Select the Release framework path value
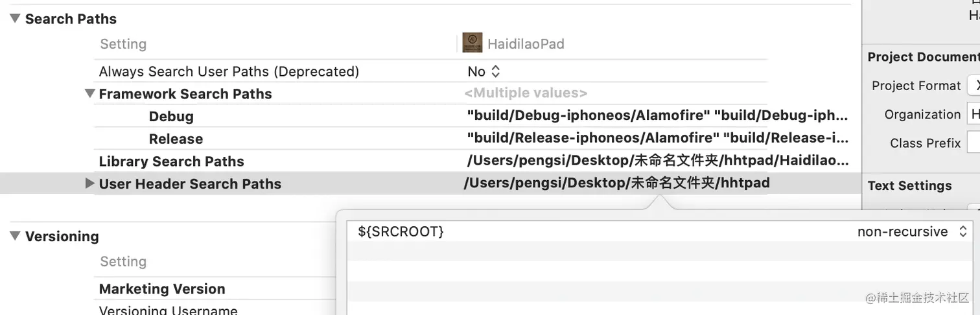 [657, 139]
